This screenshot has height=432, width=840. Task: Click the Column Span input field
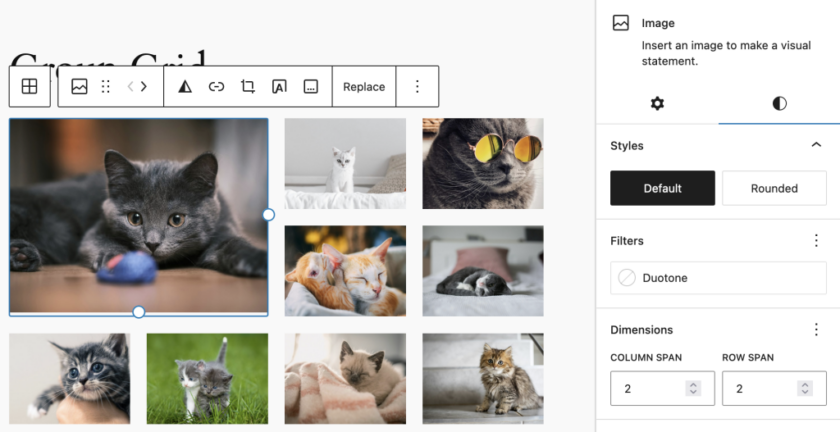coord(650,388)
